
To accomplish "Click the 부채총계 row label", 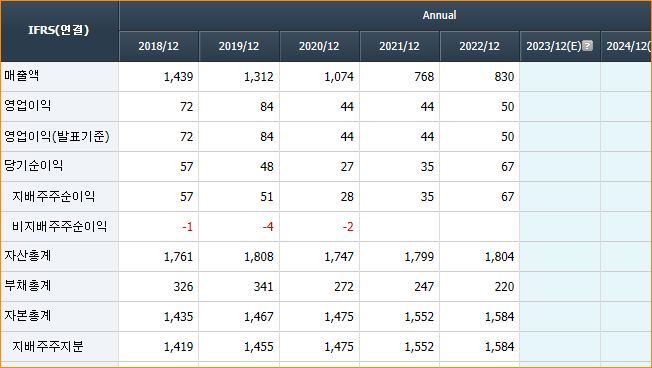I will tap(27, 286).
